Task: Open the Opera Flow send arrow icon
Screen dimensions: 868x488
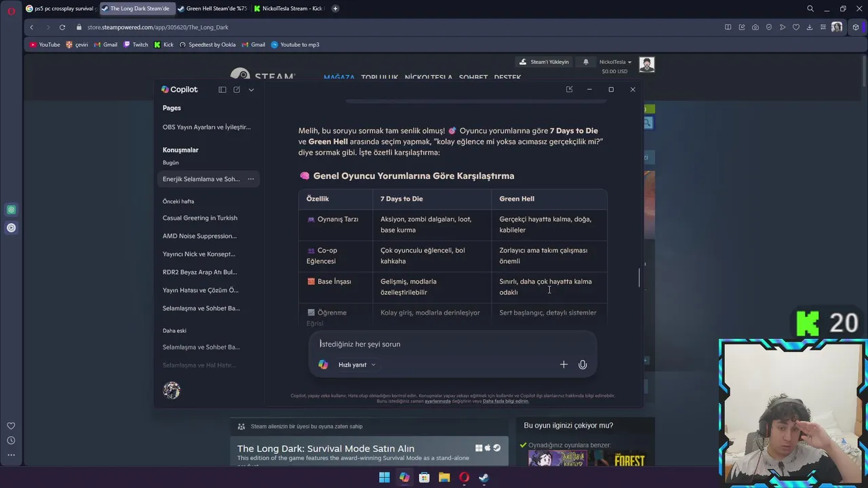Action: [x=782, y=27]
